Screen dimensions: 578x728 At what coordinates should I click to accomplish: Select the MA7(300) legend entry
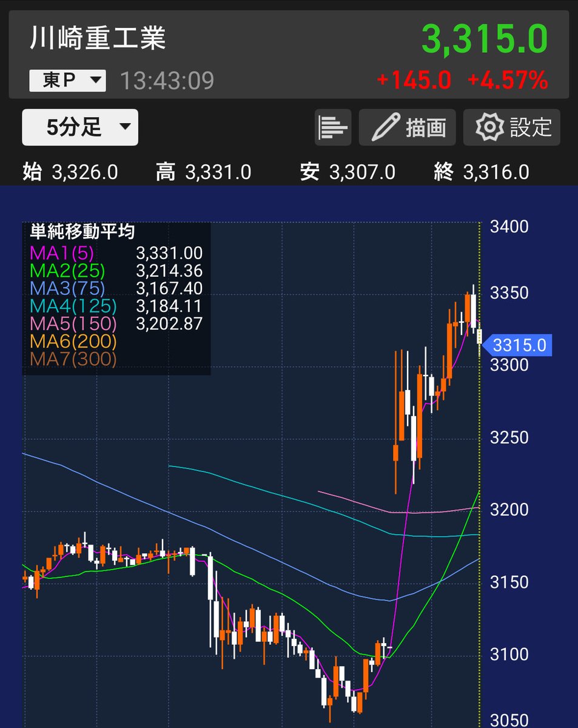pyautogui.click(x=73, y=359)
